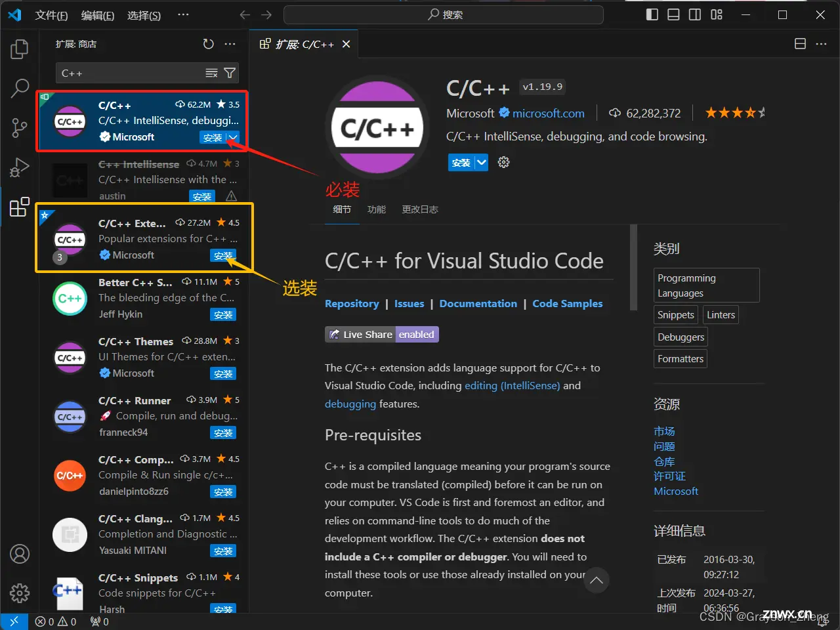Viewport: 840px width, 630px height.
Task: Open 市场 resource link
Action: (664, 431)
